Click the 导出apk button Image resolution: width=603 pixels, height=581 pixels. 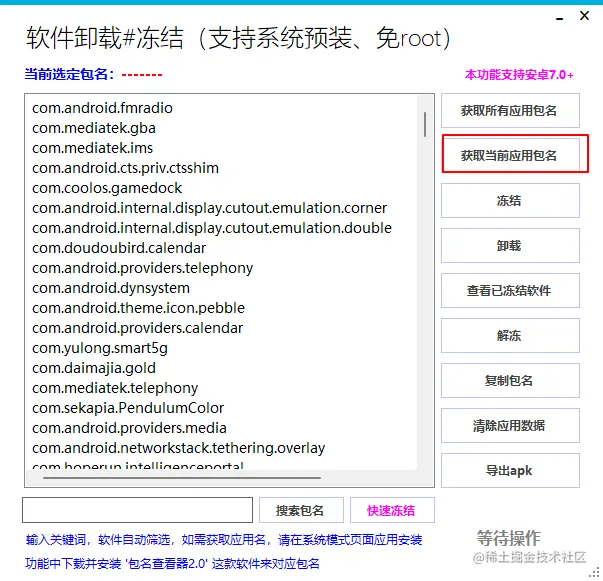510,470
